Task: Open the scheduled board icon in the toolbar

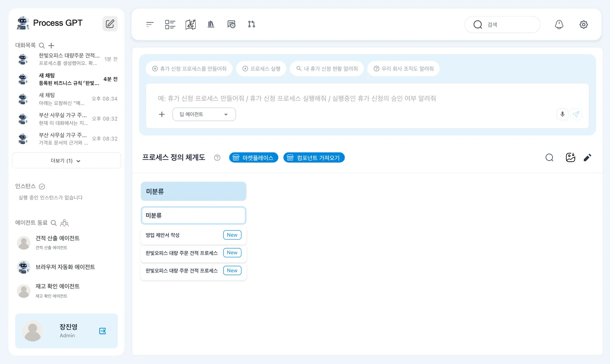Action: 231,24
